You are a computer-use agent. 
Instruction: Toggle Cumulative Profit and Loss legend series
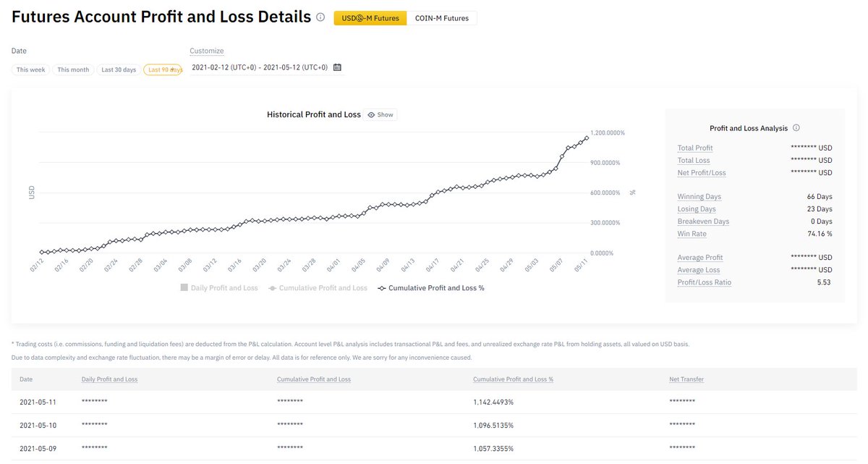(318, 287)
